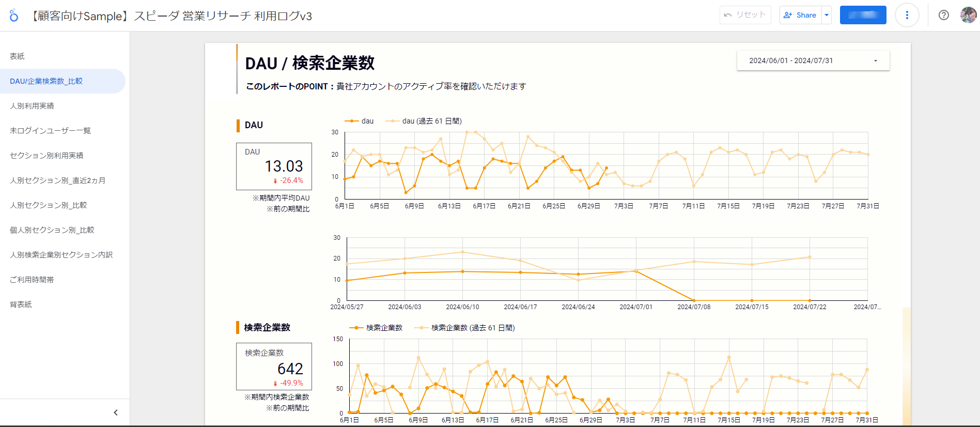Collapse the left page navigation panel
The width and height of the screenshot is (980, 427).
click(x=116, y=413)
